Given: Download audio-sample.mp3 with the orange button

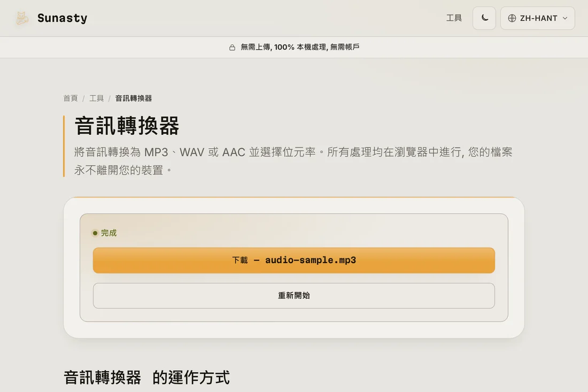Looking at the screenshot, I should point(294,260).
